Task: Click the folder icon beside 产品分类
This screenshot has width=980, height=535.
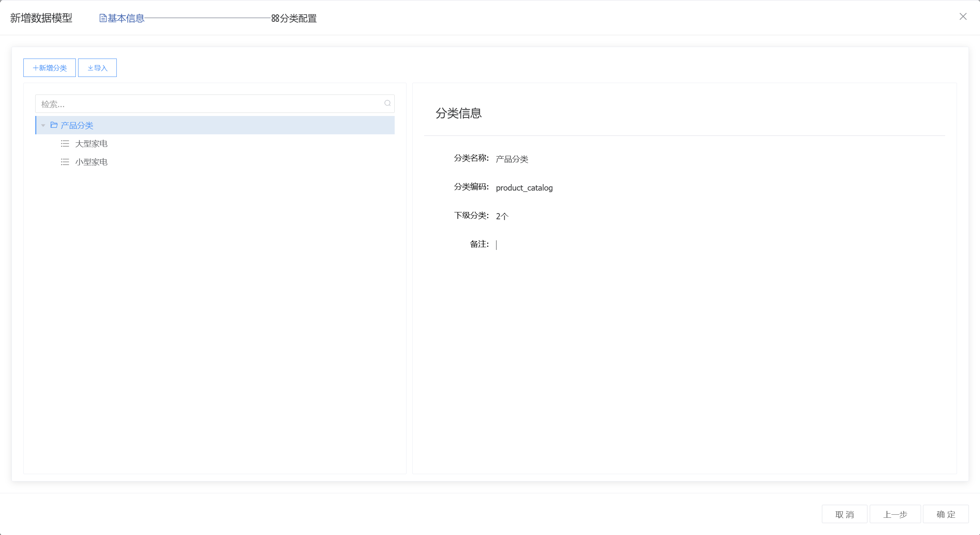Action: pyautogui.click(x=54, y=125)
